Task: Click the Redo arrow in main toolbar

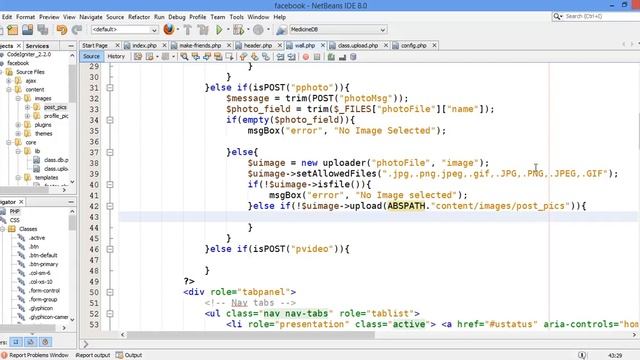Action: 77,30
